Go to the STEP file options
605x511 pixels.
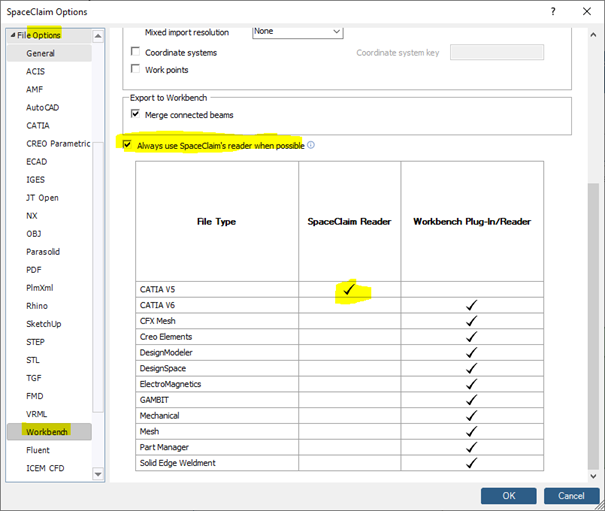pyautogui.click(x=37, y=341)
